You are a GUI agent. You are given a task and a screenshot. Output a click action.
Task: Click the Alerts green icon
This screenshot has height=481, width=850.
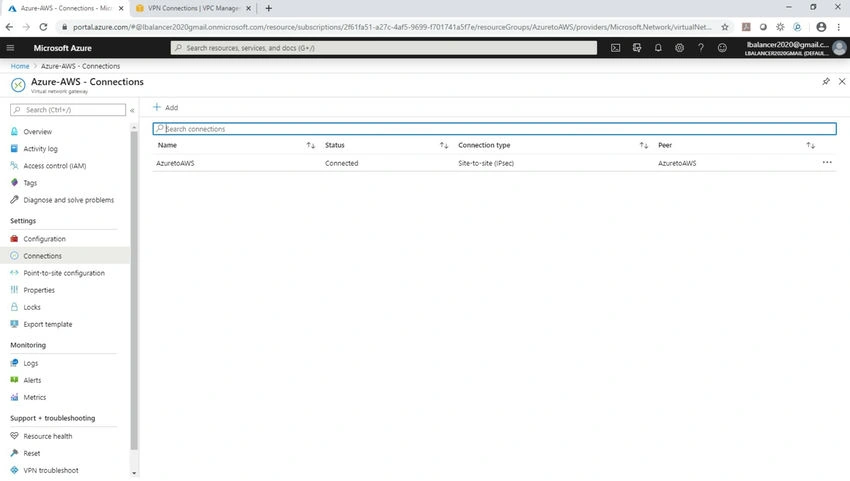click(14, 380)
